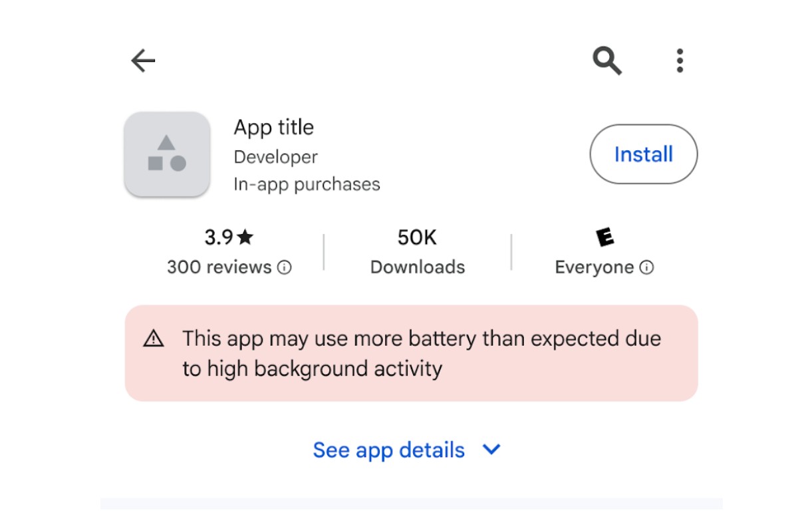798x532 pixels.
Task: Click the "Everyone" rating label
Action: 594,267
